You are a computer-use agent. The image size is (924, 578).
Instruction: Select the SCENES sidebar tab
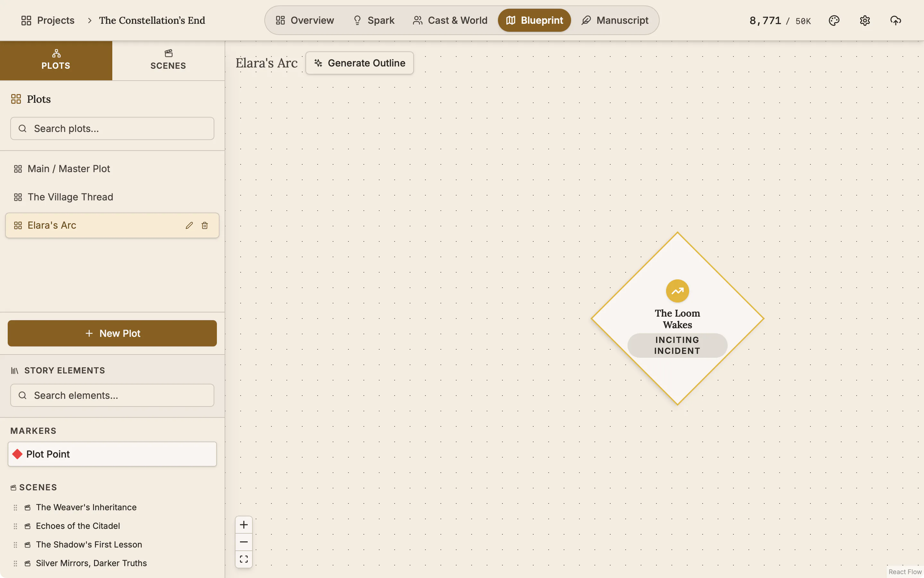click(x=168, y=60)
